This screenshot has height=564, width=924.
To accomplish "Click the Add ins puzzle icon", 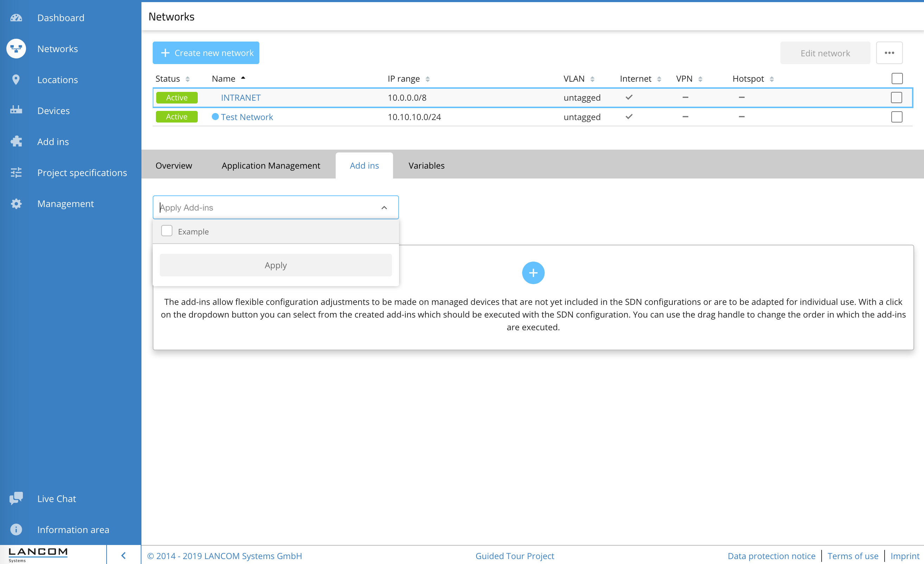I will [16, 142].
